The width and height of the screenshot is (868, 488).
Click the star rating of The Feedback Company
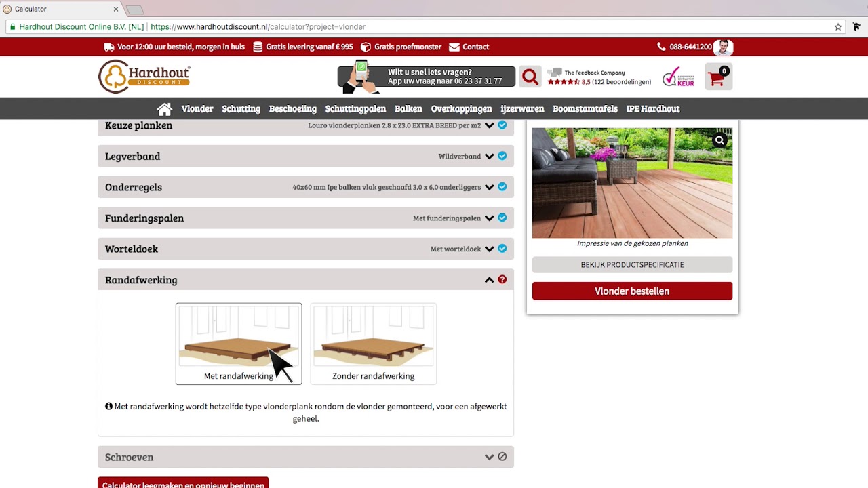click(564, 82)
